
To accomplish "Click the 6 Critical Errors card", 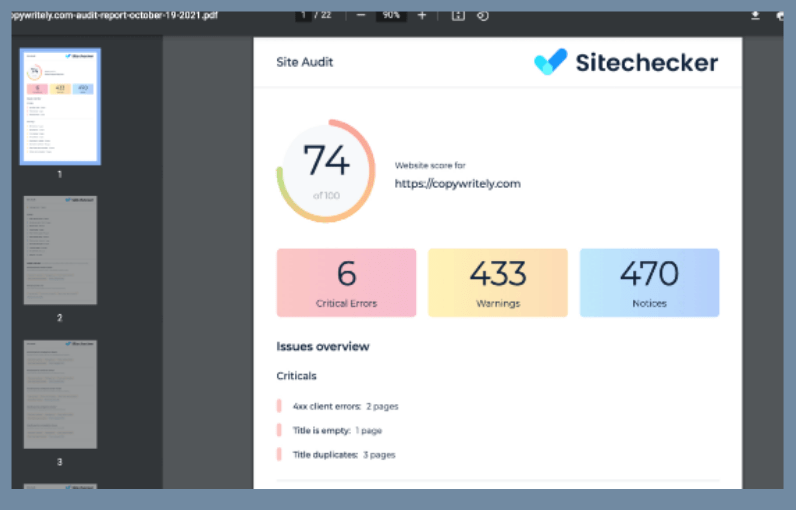I will 346,283.
